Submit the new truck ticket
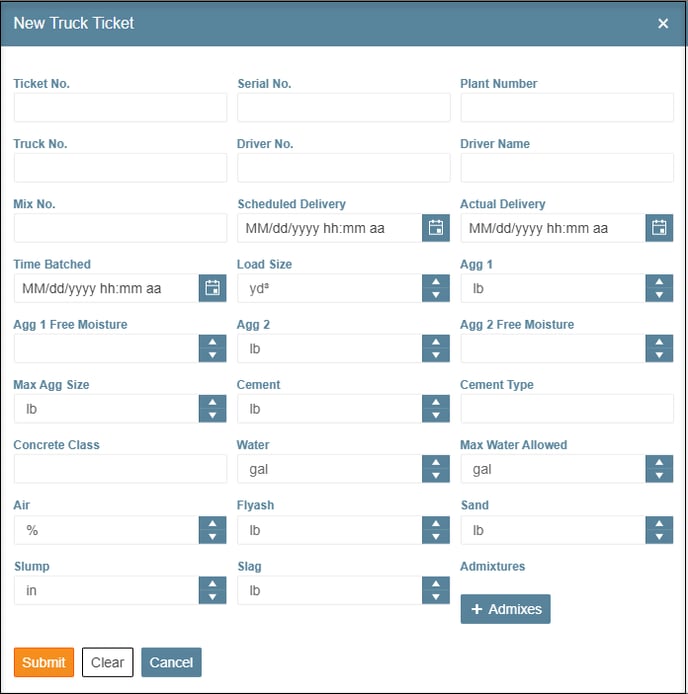This screenshot has width=688, height=694. [44, 662]
